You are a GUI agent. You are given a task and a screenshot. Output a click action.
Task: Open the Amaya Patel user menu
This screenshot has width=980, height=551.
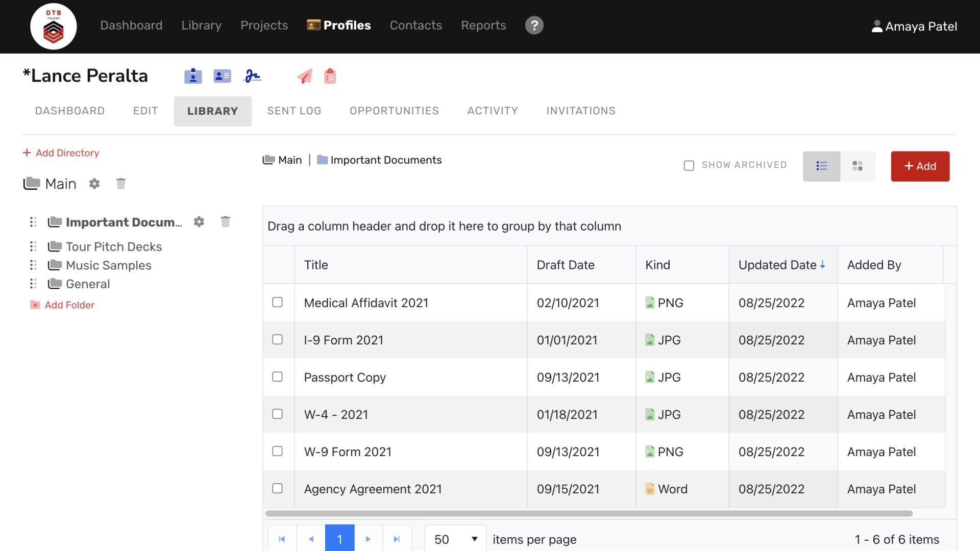[914, 26]
